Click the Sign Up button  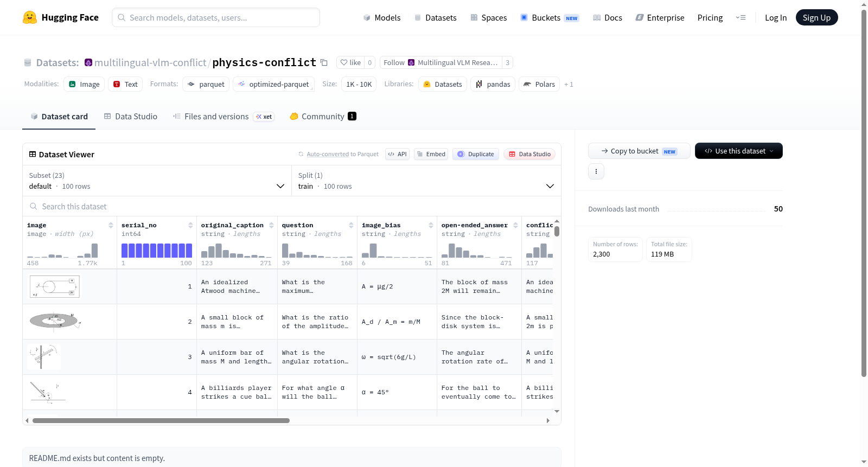pos(816,17)
